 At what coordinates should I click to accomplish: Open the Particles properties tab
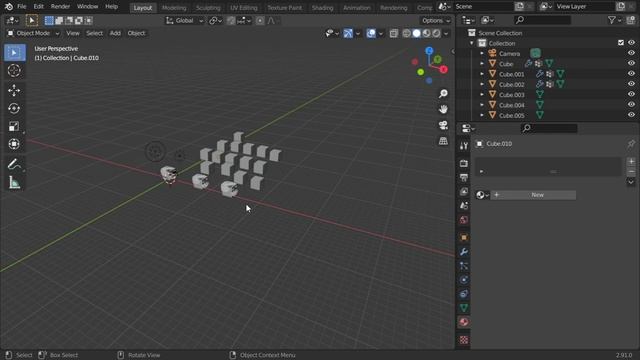[x=464, y=266]
